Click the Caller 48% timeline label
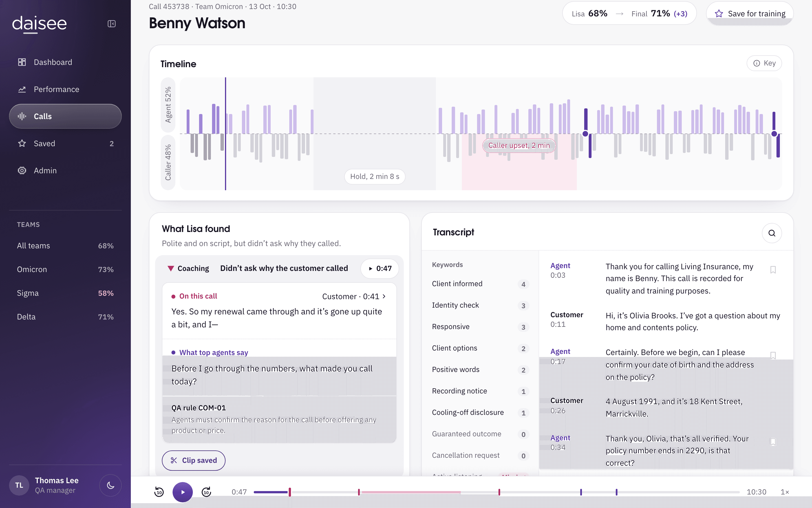Screen dimensions: 812x508 168,162
